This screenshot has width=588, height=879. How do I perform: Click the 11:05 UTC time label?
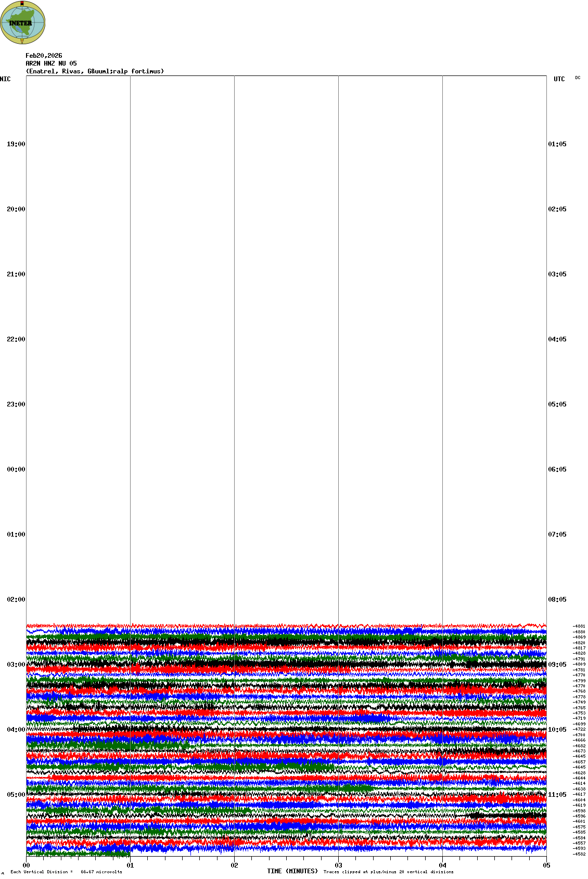(x=557, y=795)
